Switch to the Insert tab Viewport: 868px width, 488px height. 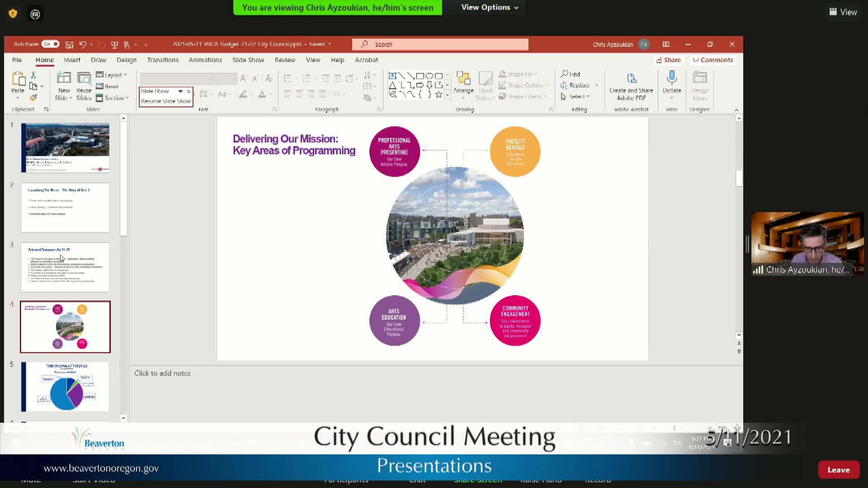pos(72,60)
